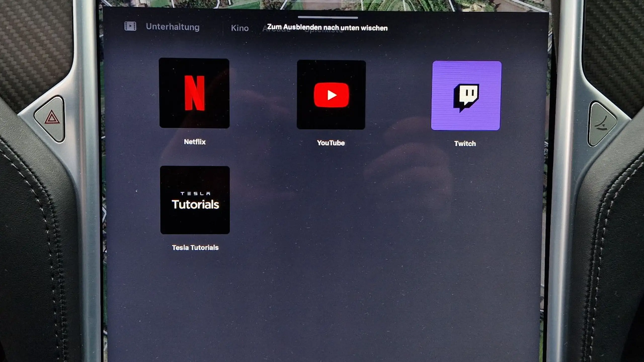Select the Kino tab
Screen dimensions: 644x362
(x=240, y=28)
